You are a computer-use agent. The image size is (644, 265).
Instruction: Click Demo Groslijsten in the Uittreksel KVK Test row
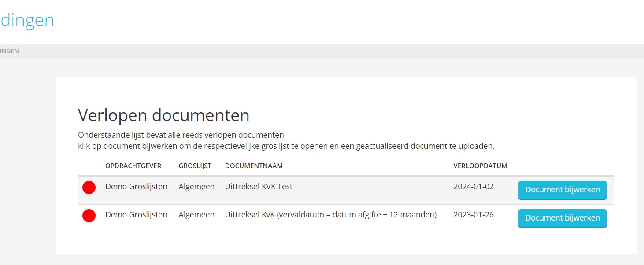tap(136, 187)
